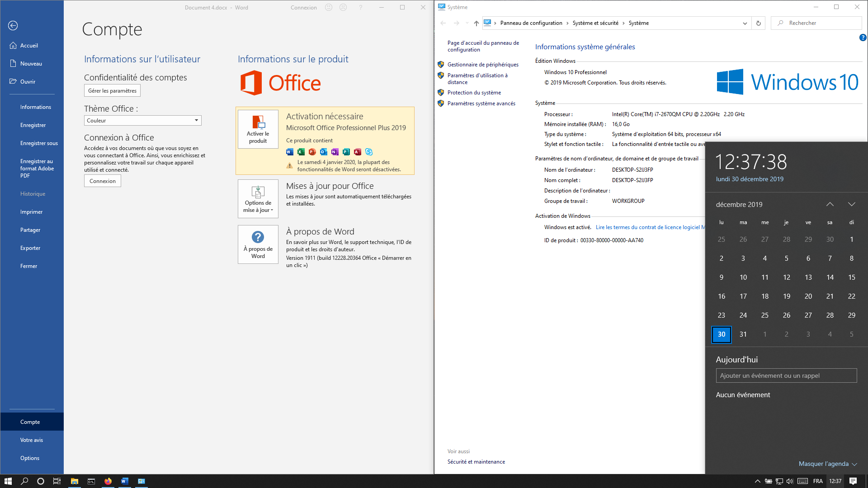Open Paramètres système avancés link
The image size is (868, 488).
[x=481, y=103]
